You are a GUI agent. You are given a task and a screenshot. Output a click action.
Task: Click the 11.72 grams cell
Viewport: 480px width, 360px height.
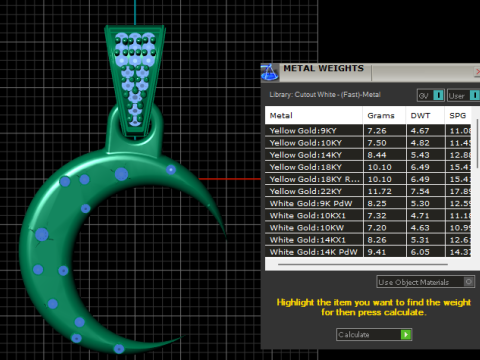click(x=384, y=191)
